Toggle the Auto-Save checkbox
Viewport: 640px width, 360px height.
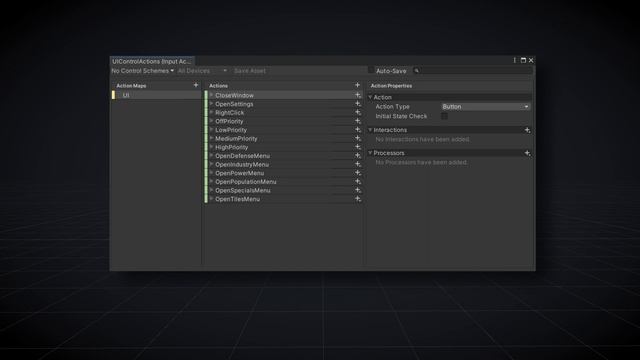click(x=371, y=71)
